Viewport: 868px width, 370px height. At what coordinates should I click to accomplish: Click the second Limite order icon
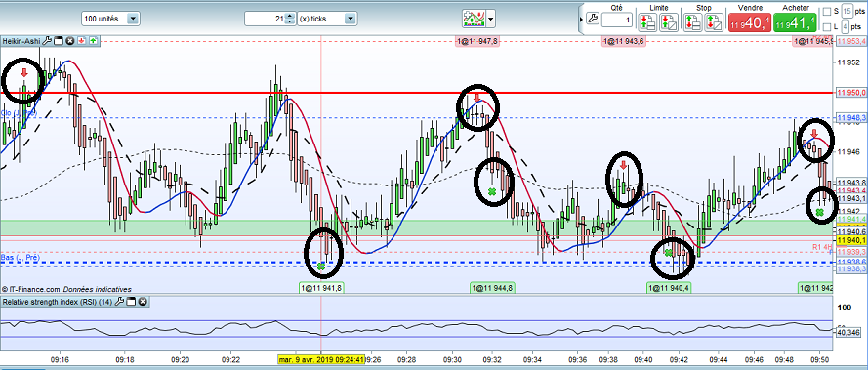[668, 21]
